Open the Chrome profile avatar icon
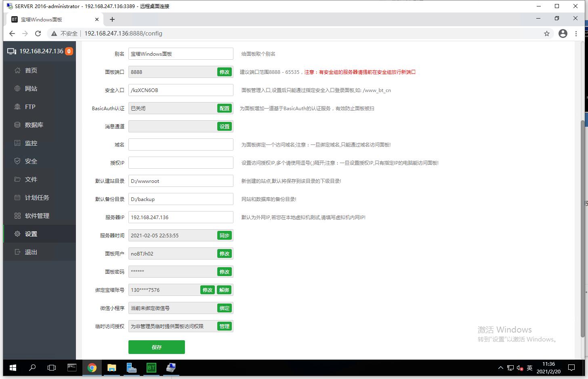The width and height of the screenshot is (588, 379). (x=563, y=34)
